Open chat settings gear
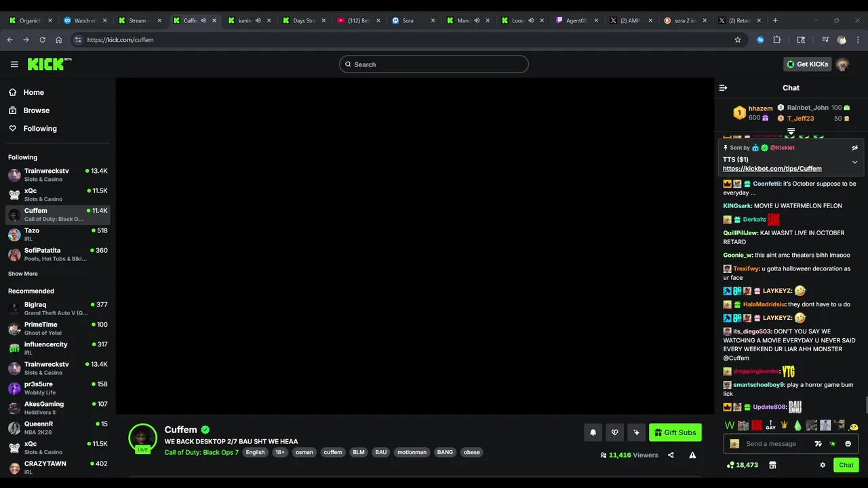868x488 pixels. (x=823, y=465)
